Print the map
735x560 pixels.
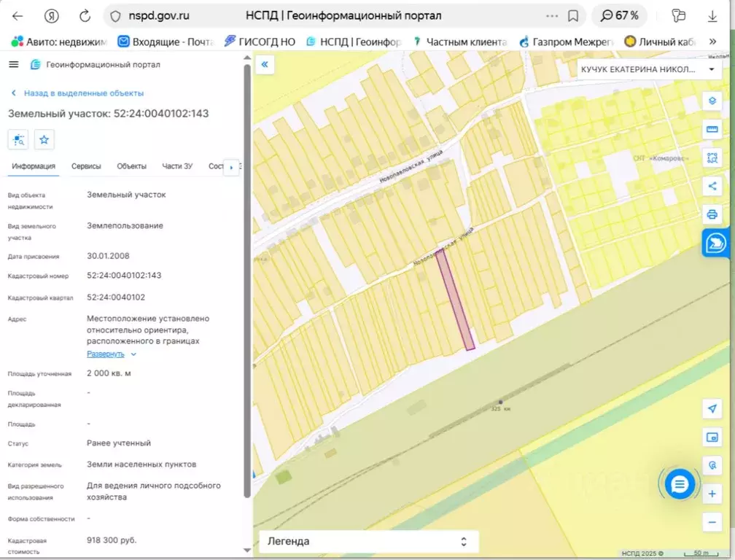coord(712,214)
